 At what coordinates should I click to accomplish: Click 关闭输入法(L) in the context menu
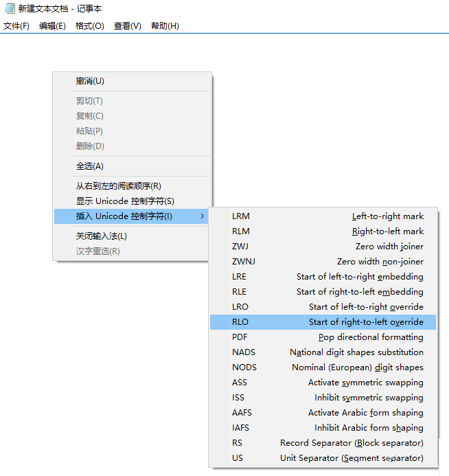[101, 236]
